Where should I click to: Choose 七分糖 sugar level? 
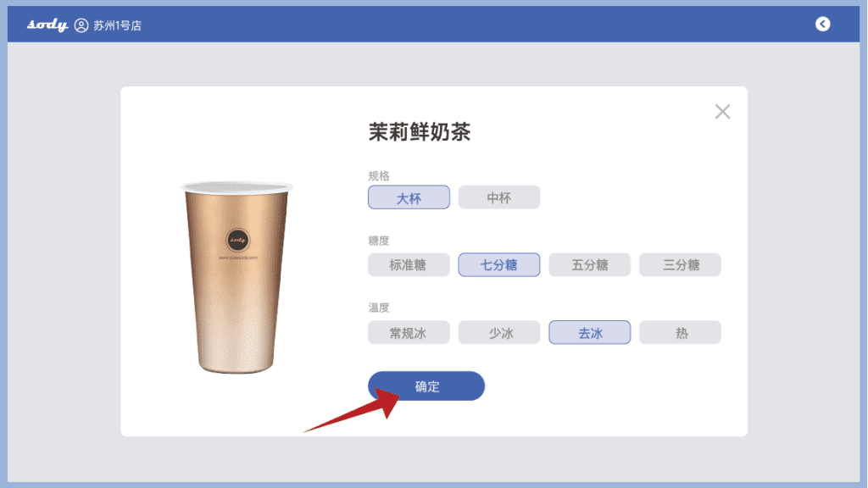pos(499,265)
